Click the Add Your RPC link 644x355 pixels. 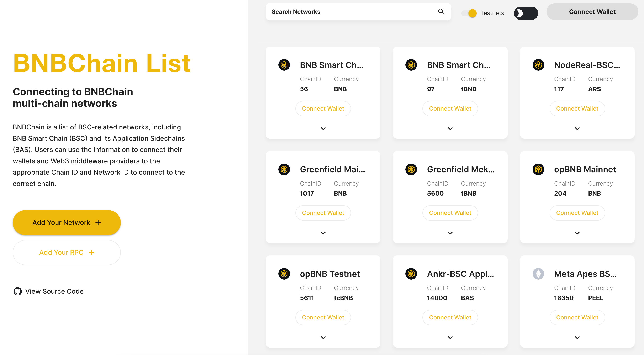coord(67,252)
